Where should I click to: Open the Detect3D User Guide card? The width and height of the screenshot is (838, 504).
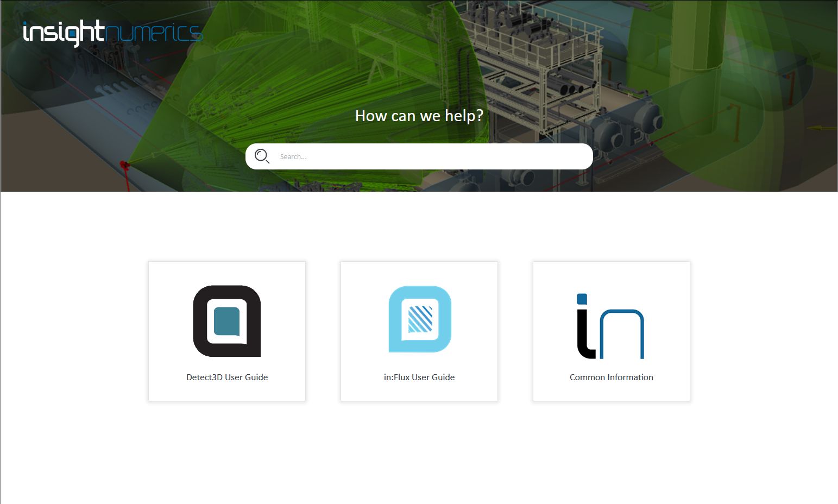point(226,331)
